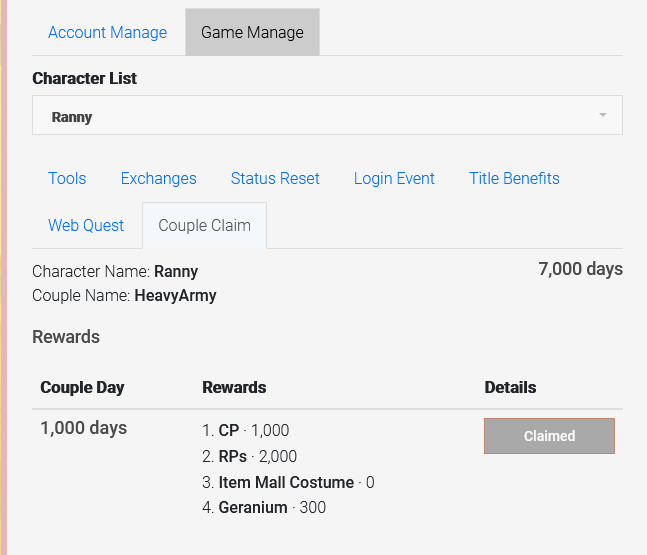
Task: Click the Details column header
Action: (510, 387)
